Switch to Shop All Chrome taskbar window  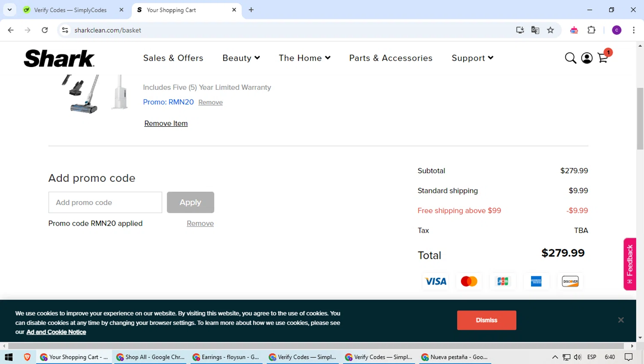(x=150, y=357)
